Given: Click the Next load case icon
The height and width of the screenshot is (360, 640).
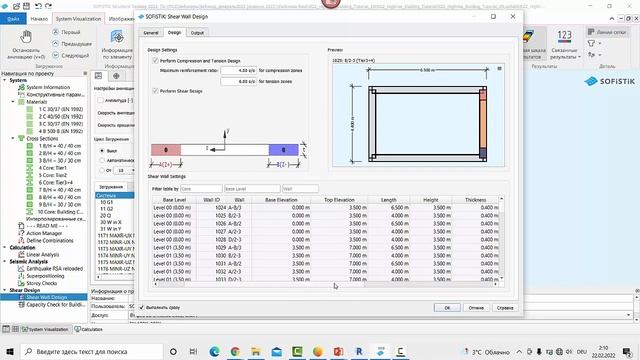Looking at the screenshot, I should [x=56, y=55].
